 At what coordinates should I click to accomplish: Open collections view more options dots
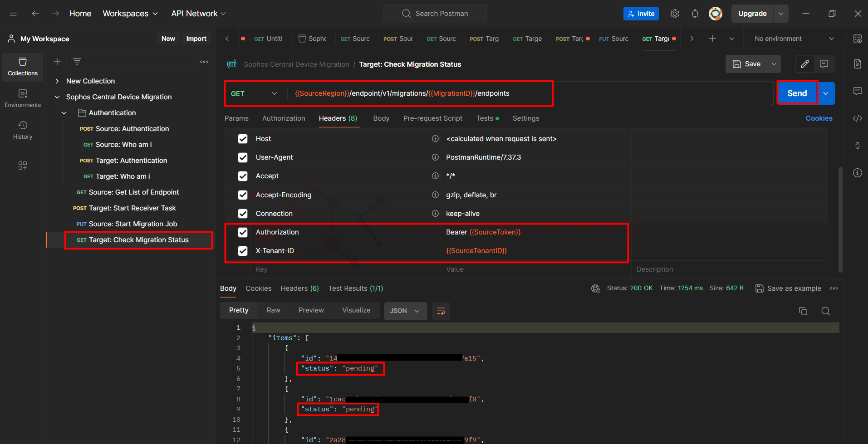(x=204, y=62)
